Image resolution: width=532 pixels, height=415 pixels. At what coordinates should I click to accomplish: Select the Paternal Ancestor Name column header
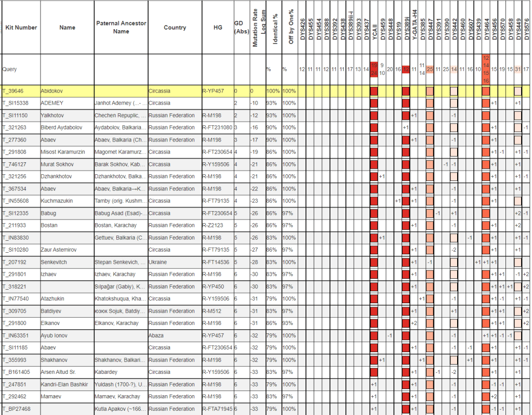pos(121,28)
